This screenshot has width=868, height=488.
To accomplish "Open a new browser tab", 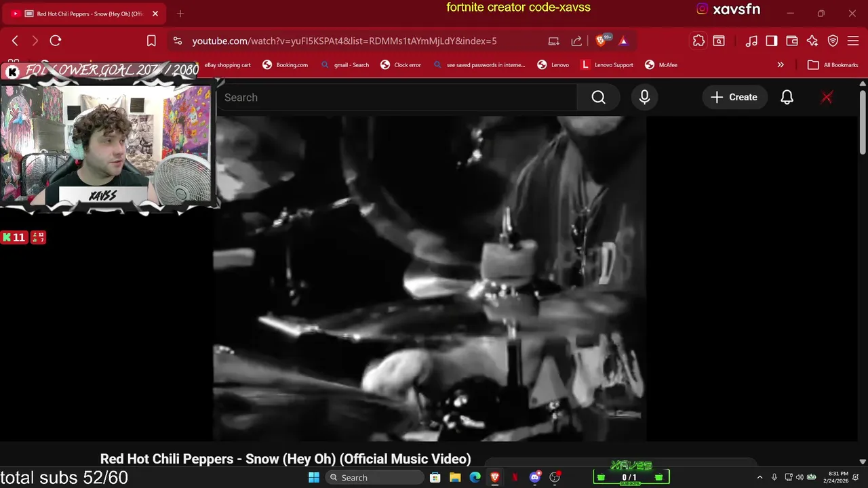I will click(x=180, y=14).
